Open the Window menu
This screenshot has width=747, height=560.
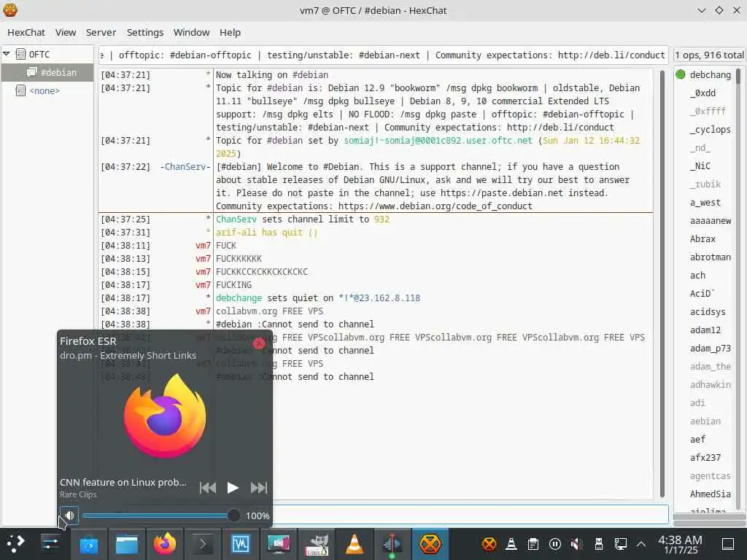tap(192, 32)
